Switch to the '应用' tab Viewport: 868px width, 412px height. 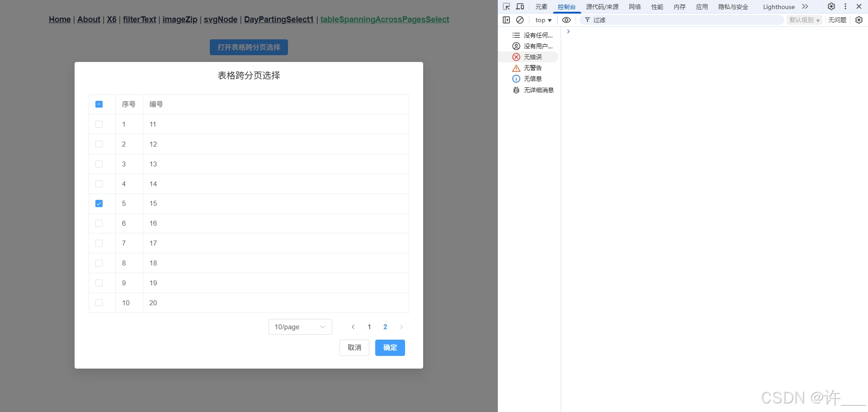point(702,7)
